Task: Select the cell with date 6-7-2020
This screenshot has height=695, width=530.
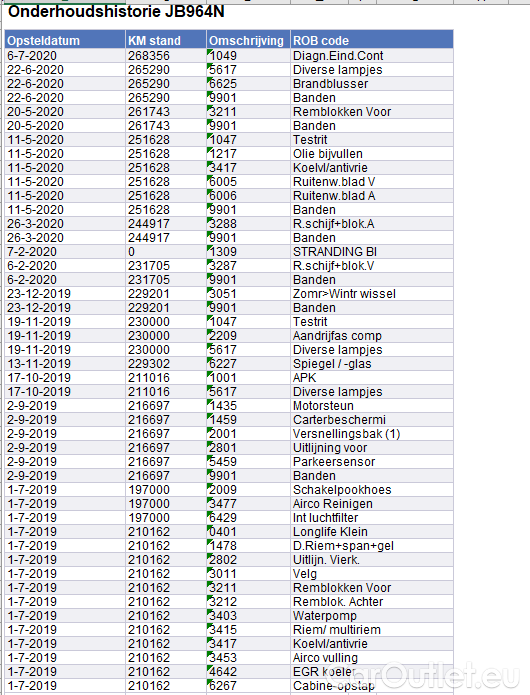Action: (65, 56)
